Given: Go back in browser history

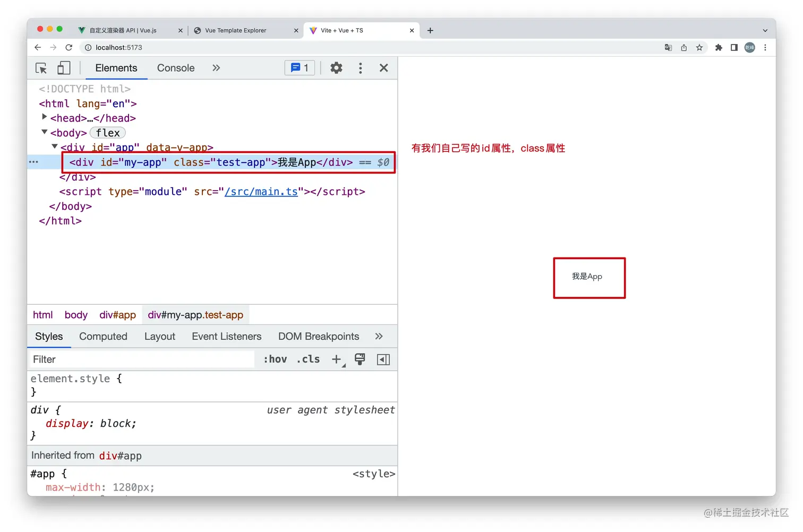Looking at the screenshot, I should tap(38, 47).
